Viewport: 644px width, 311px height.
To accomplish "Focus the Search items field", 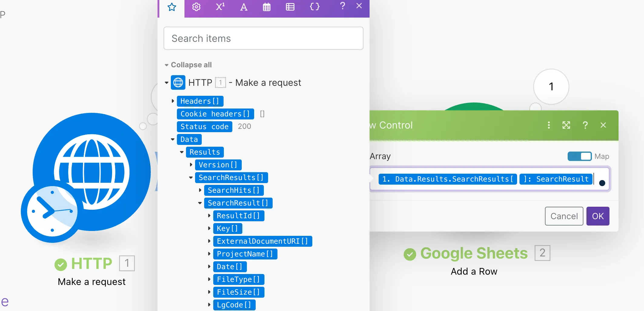I will (263, 38).
